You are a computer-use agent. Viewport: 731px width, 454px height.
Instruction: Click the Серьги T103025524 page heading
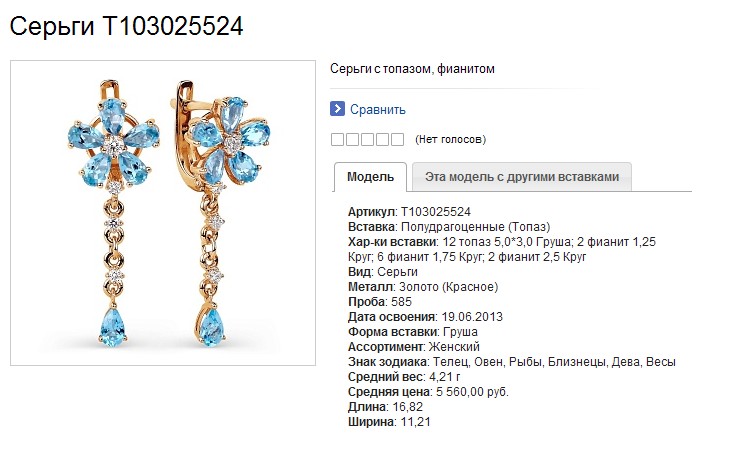[x=126, y=26]
